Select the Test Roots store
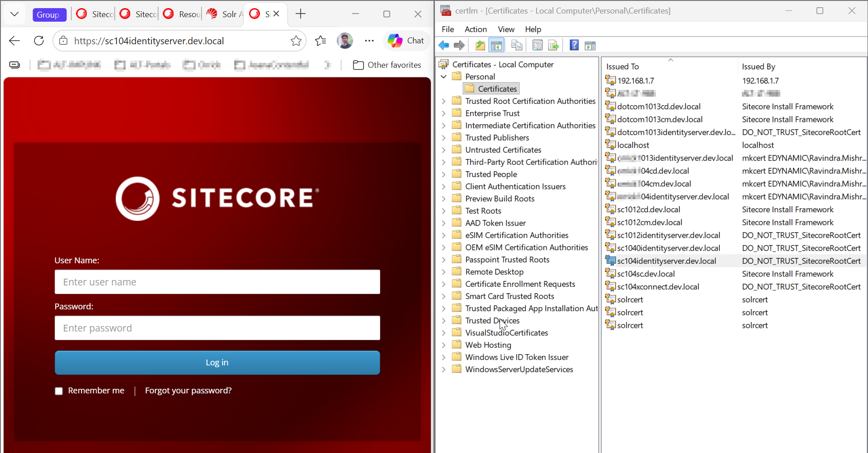Viewport: 868px width, 453px height. click(483, 211)
